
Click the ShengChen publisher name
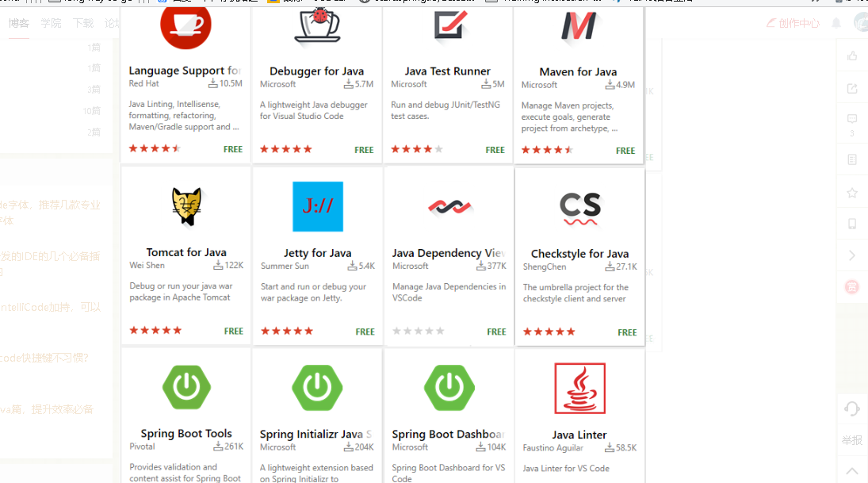(545, 266)
